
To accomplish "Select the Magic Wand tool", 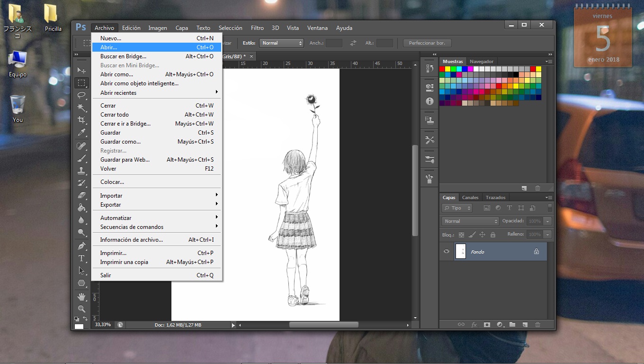I will click(81, 108).
